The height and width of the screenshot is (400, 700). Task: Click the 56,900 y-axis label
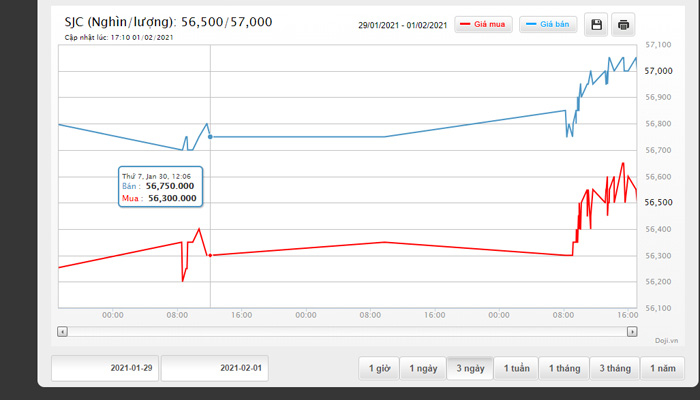coord(658,97)
